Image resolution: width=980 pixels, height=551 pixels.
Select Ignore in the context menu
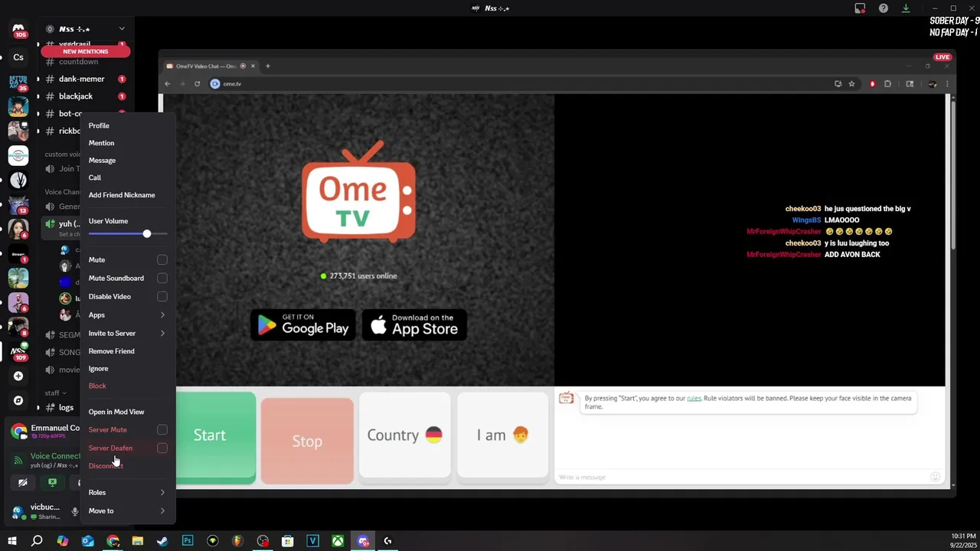coord(128,369)
